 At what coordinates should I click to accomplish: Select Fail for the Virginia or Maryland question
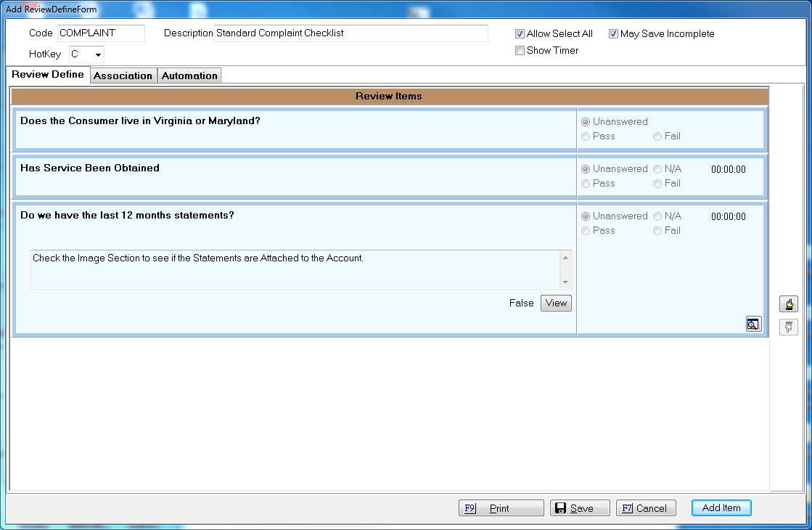point(657,136)
